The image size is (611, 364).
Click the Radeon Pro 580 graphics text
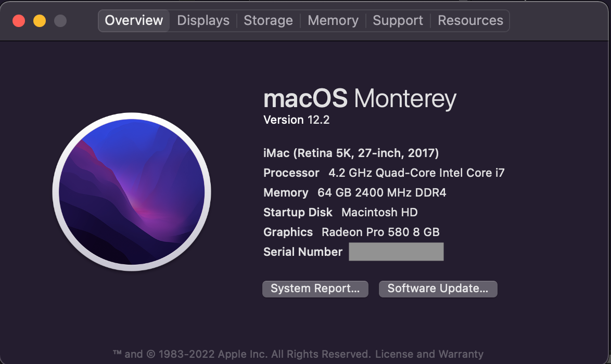380,232
